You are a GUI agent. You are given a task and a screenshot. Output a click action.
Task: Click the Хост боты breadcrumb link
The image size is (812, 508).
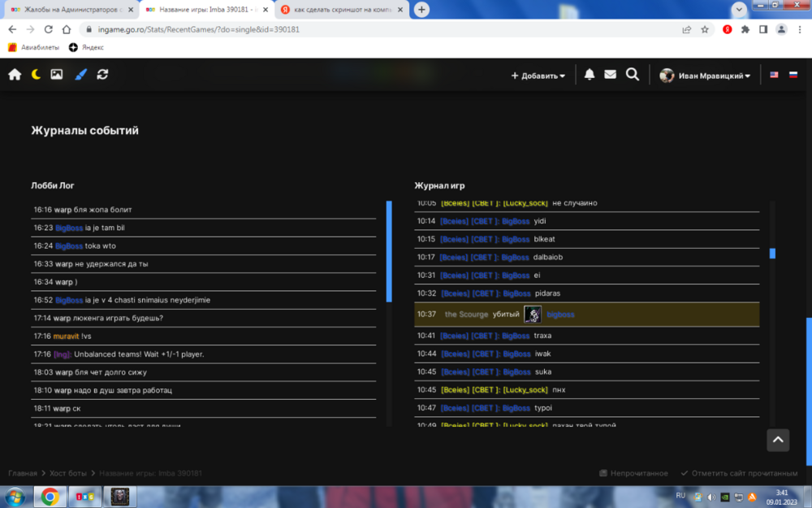(69, 473)
